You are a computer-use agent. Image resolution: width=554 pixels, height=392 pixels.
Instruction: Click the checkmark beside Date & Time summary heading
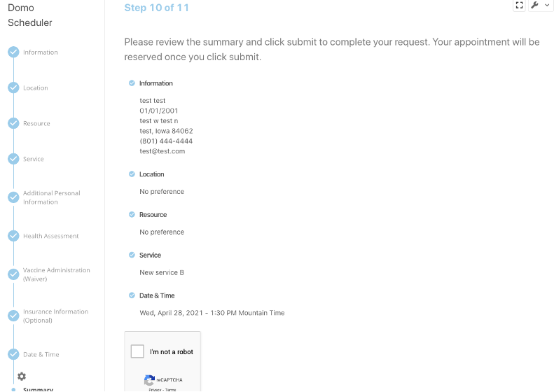point(132,295)
